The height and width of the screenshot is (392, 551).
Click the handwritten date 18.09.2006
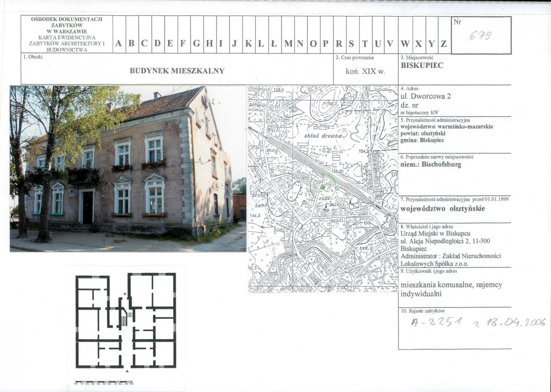click(x=516, y=322)
